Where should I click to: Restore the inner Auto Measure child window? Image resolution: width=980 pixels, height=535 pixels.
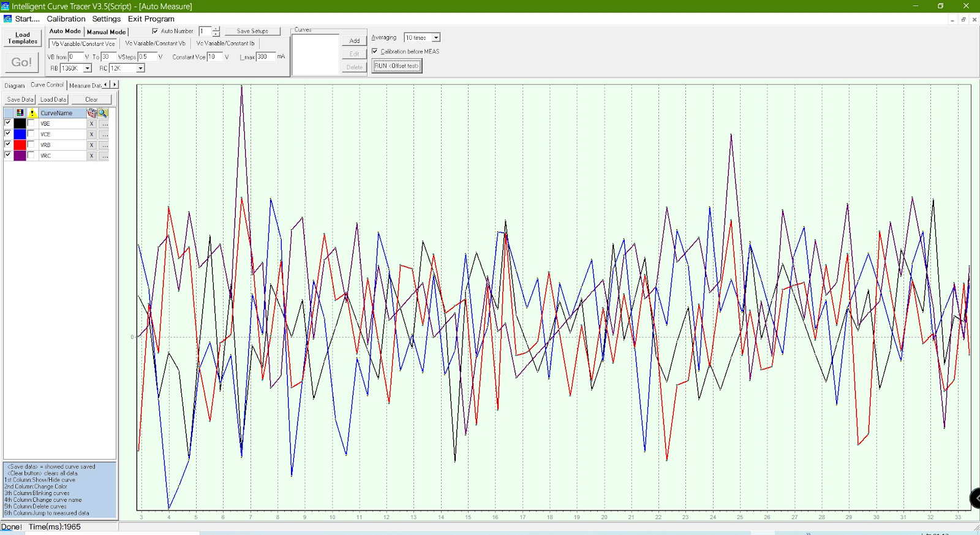pyautogui.click(x=963, y=20)
